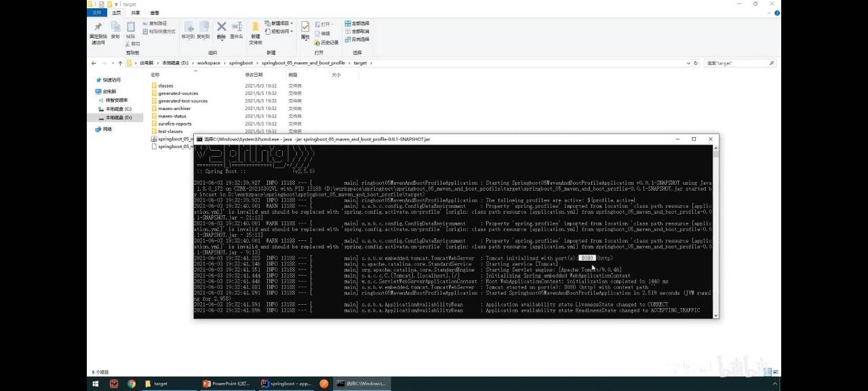Open the Easy access (轻松访问) dropdown
This screenshot has height=391, width=868.
tap(279, 31)
